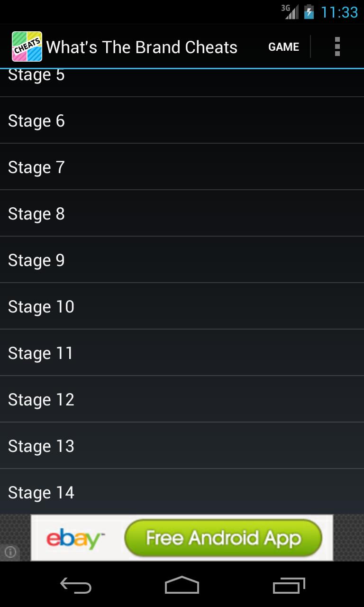This screenshot has height=607, width=364.
Task: Tap the Stage 12 item
Action: tap(182, 400)
